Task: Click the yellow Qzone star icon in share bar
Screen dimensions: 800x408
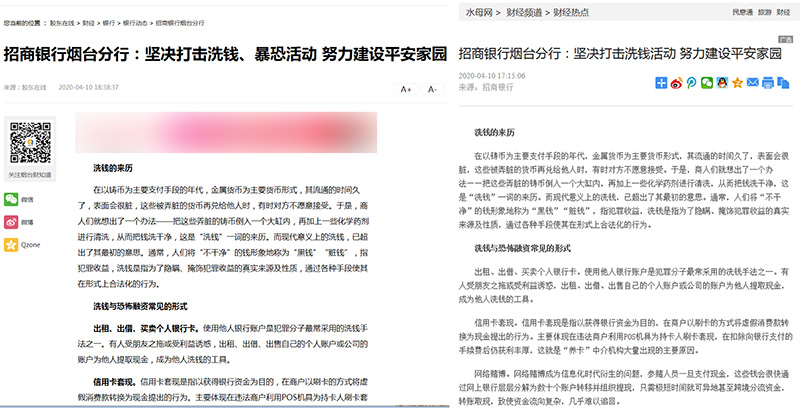Action: 737,83
